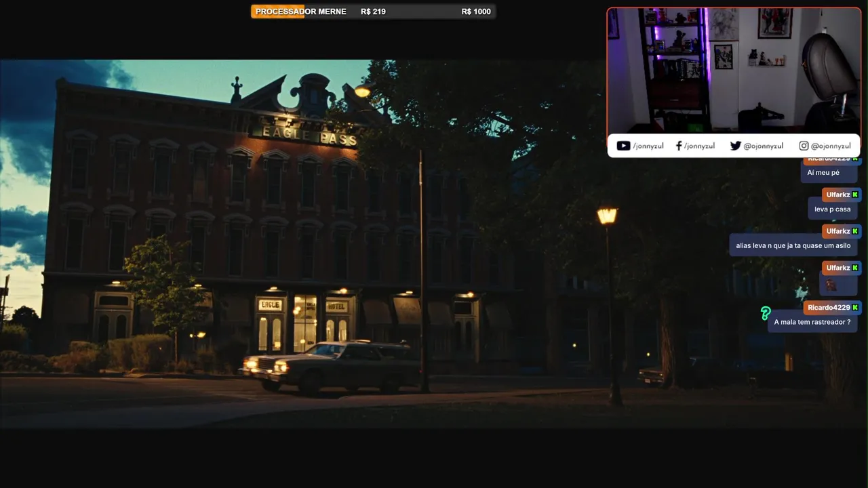Image resolution: width=868 pixels, height=488 pixels.
Task: Click the Instagram logo icon in social bar
Action: tap(804, 146)
